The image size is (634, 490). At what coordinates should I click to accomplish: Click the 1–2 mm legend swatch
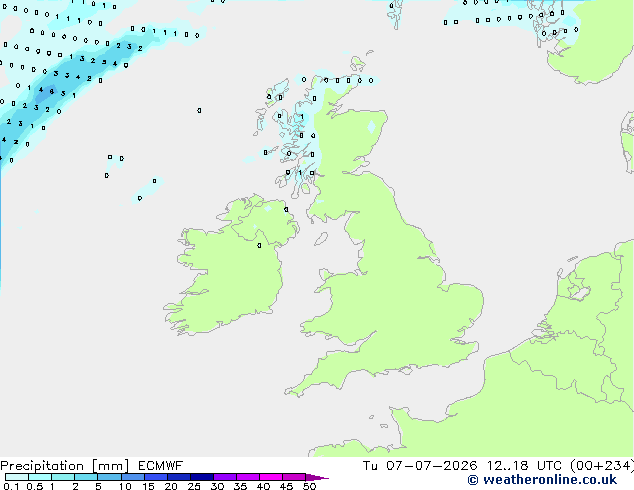pos(63,477)
